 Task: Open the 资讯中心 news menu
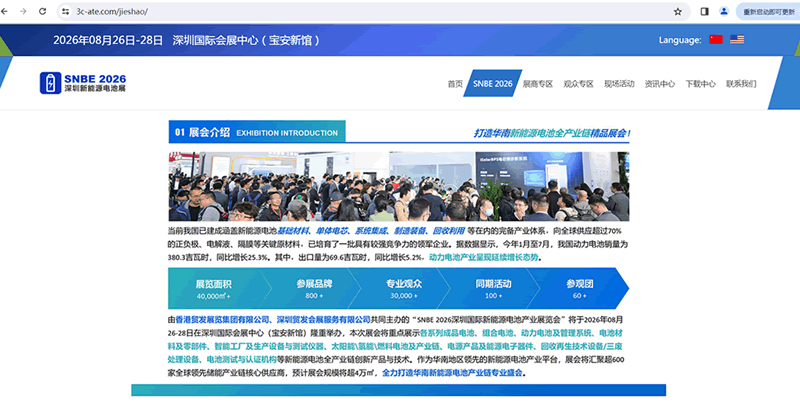(x=659, y=84)
